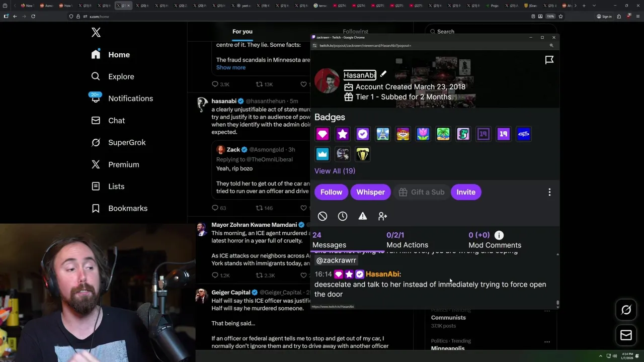Image resolution: width=644 pixels, height=362 pixels.
Task: Click the X logo in sidebar
Action: (x=96, y=33)
